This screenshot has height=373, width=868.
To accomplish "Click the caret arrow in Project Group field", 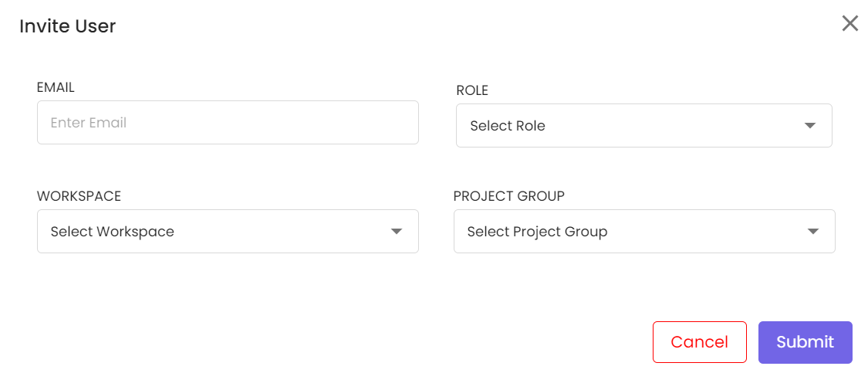I will point(812,232).
